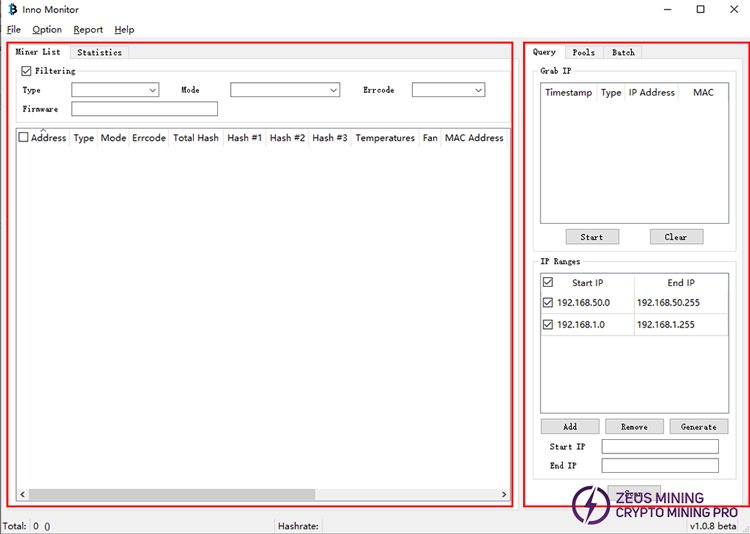
Task: Toggle the IP Ranges header checkbox
Action: click(547, 283)
